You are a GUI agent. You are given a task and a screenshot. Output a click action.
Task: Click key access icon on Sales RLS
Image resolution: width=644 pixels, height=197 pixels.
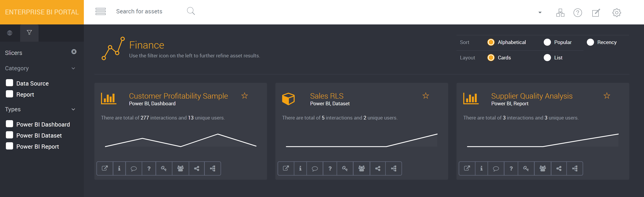[x=345, y=168]
